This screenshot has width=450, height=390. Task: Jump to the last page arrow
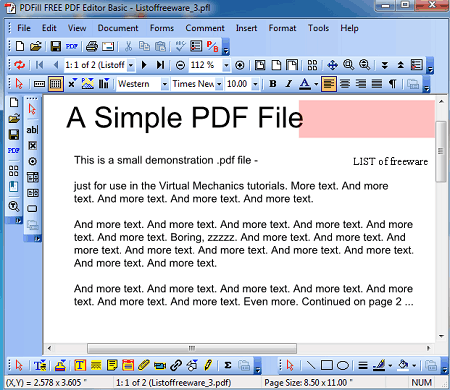point(160,65)
